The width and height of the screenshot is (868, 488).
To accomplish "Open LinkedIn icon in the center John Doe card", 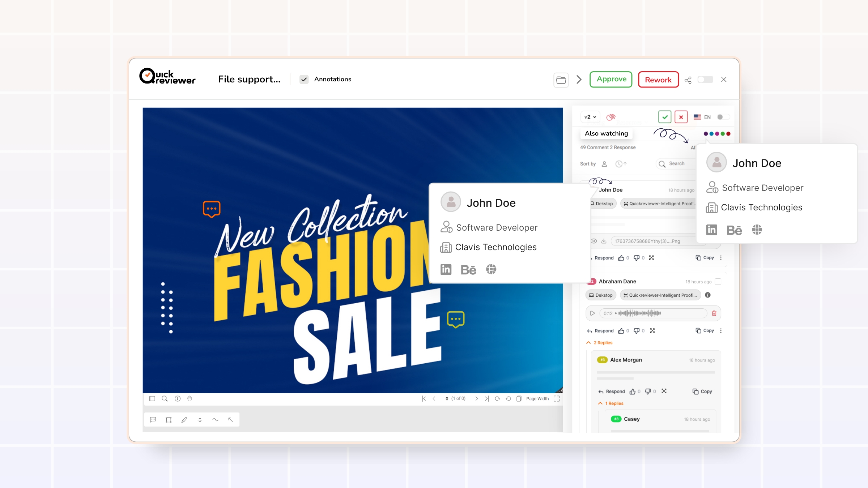I will (446, 269).
